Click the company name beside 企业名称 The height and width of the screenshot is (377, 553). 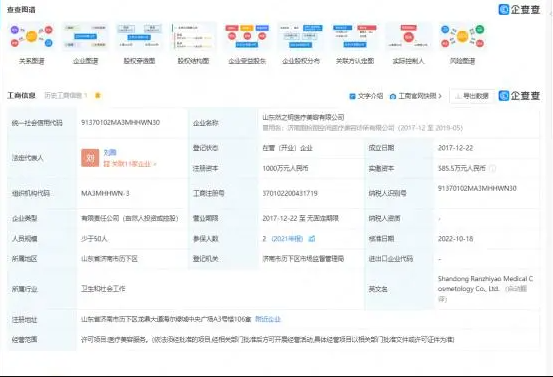(303, 117)
